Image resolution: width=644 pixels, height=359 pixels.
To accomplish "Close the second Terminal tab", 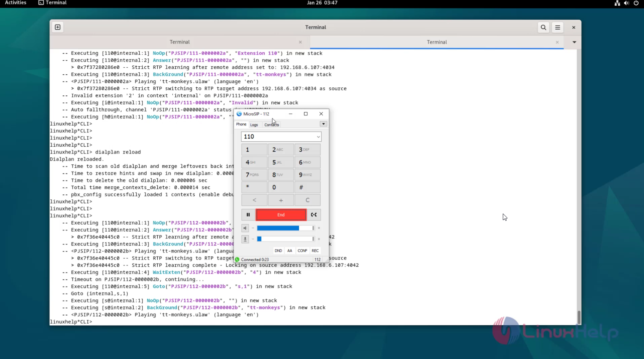I will pyautogui.click(x=557, y=42).
